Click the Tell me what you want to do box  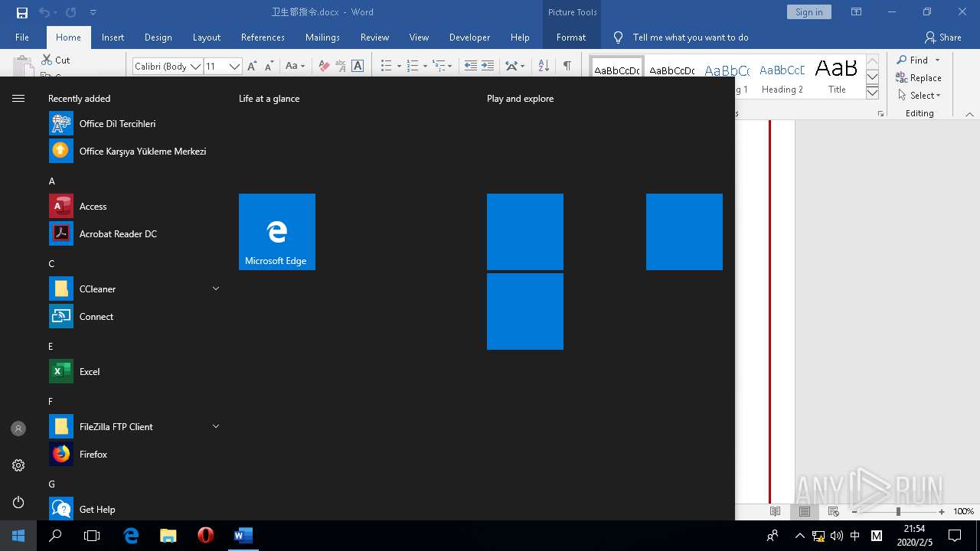coord(691,37)
